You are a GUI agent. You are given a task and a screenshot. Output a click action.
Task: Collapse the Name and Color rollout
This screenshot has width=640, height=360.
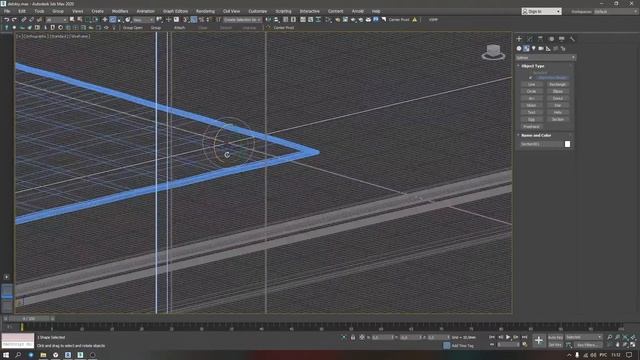tap(536, 135)
